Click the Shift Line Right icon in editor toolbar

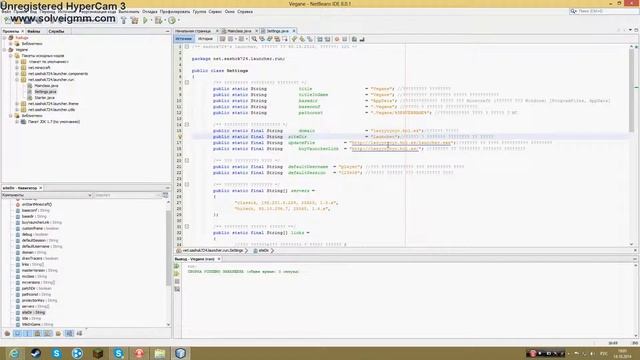[x=327, y=39]
